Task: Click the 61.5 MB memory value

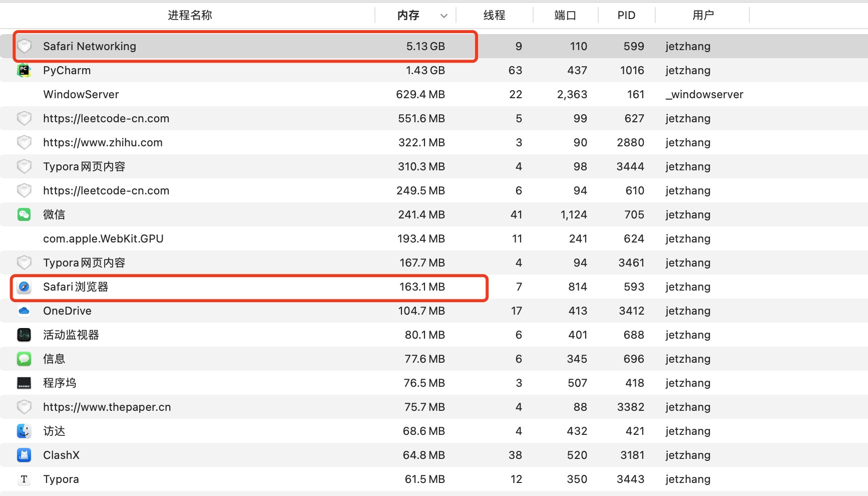Action: pos(425,479)
